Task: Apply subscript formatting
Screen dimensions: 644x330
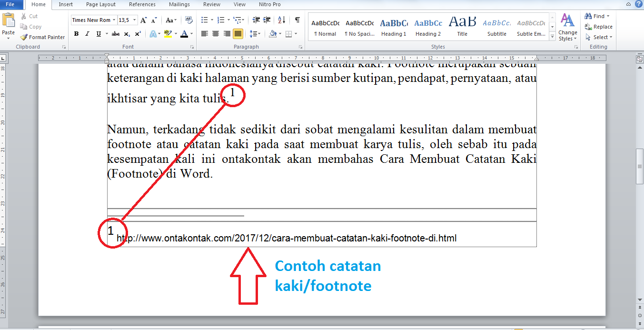Action: click(127, 34)
